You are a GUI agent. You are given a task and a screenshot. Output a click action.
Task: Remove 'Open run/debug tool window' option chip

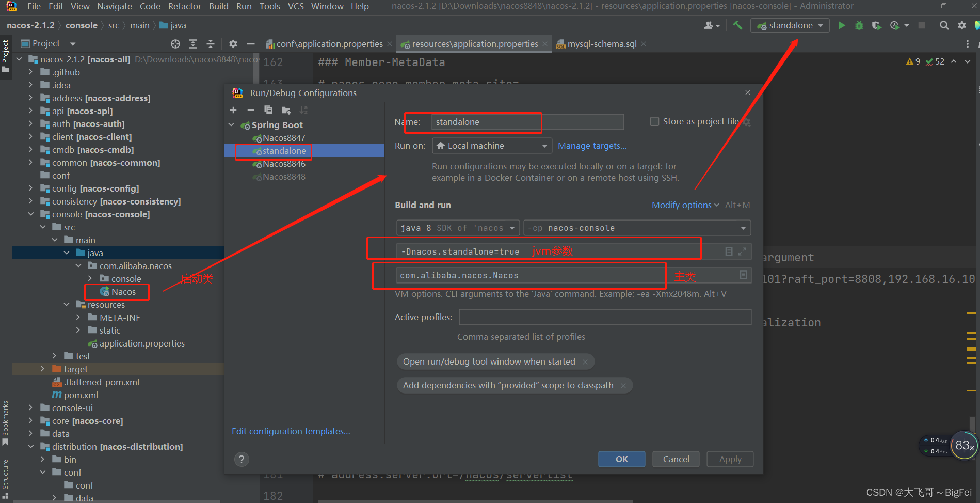tap(585, 362)
